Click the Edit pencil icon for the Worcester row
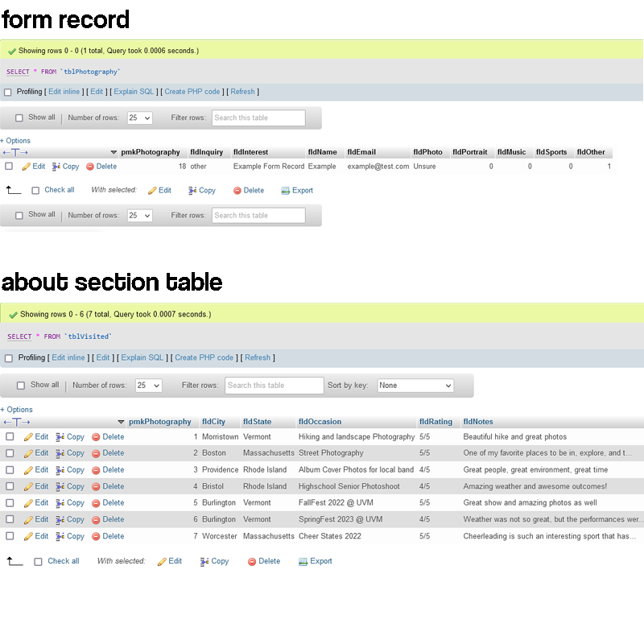The width and height of the screenshot is (644, 644). (28, 536)
